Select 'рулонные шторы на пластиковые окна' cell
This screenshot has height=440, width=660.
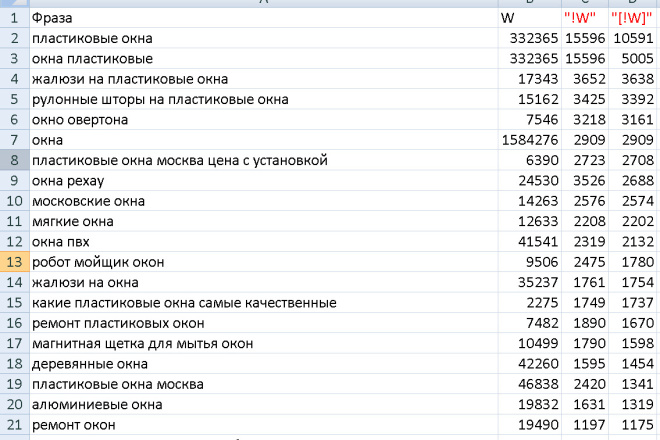264,99
